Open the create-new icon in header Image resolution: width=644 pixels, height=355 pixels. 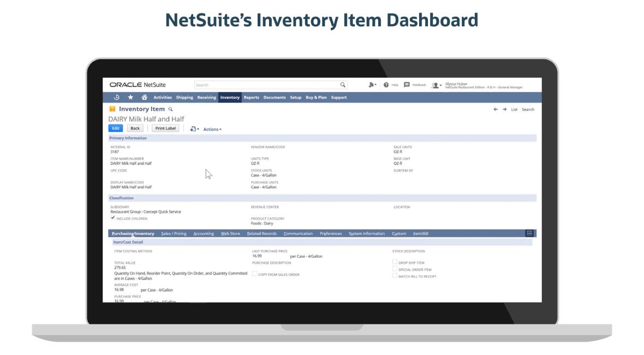[x=372, y=85]
